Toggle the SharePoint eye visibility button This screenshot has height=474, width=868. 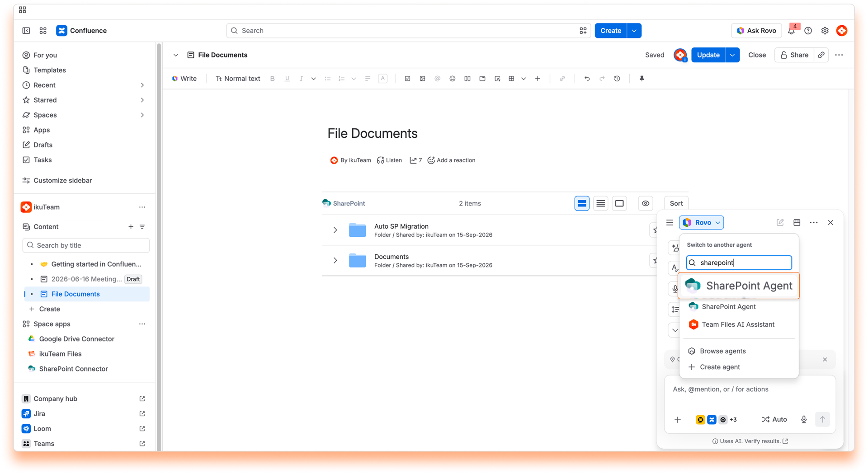click(646, 203)
